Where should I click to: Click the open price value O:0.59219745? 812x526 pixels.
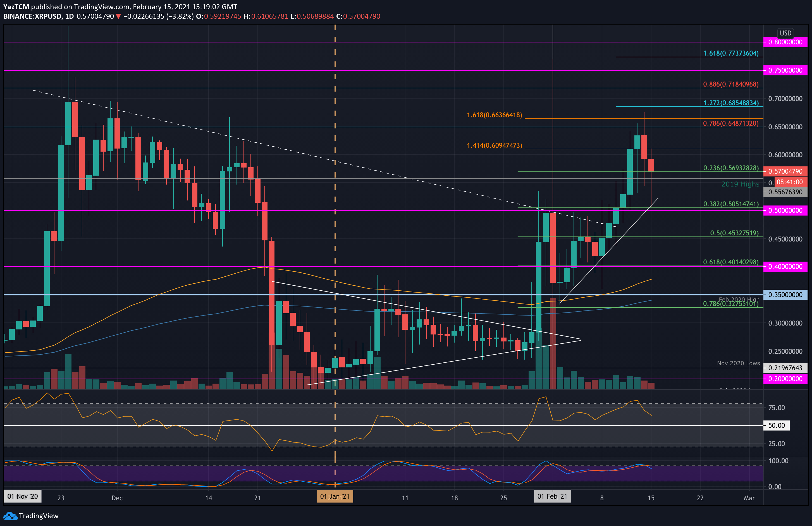pos(218,16)
